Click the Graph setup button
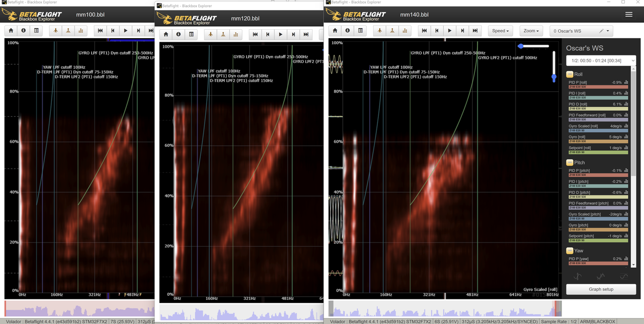 click(x=601, y=289)
